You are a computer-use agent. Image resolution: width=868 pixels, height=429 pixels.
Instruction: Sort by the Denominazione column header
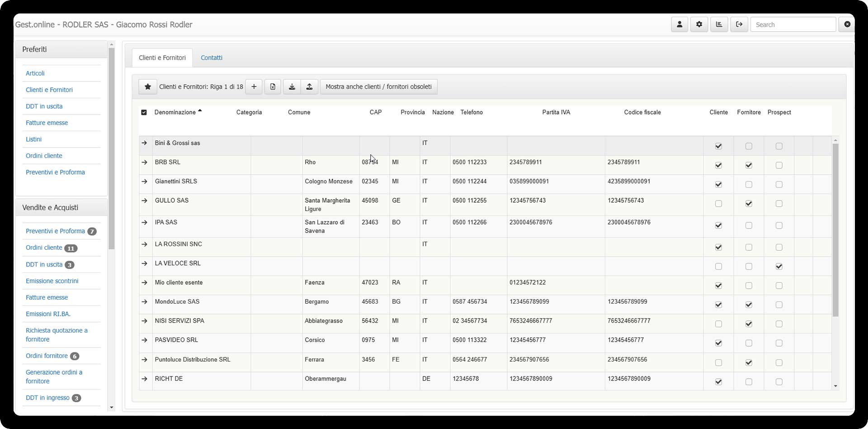point(175,112)
